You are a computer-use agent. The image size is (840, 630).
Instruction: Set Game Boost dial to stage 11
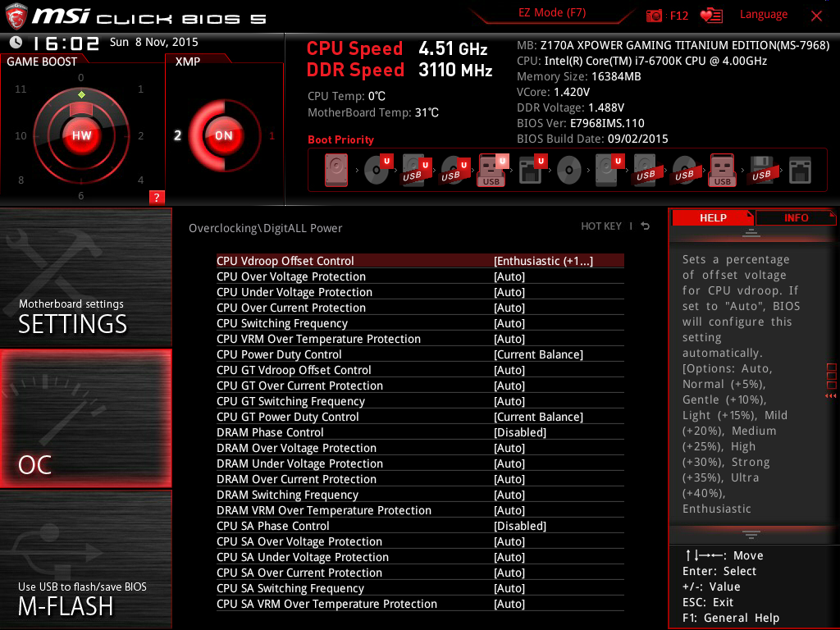click(x=21, y=89)
